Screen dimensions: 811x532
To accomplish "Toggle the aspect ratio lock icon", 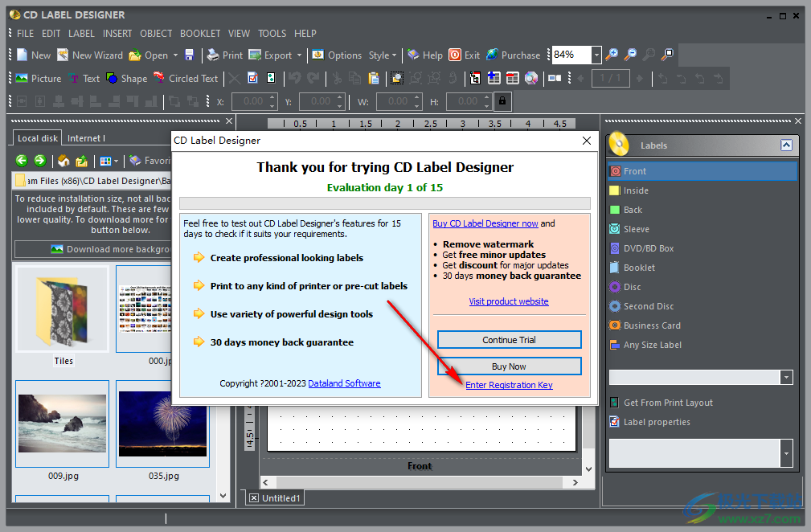I will coord(502,101).
